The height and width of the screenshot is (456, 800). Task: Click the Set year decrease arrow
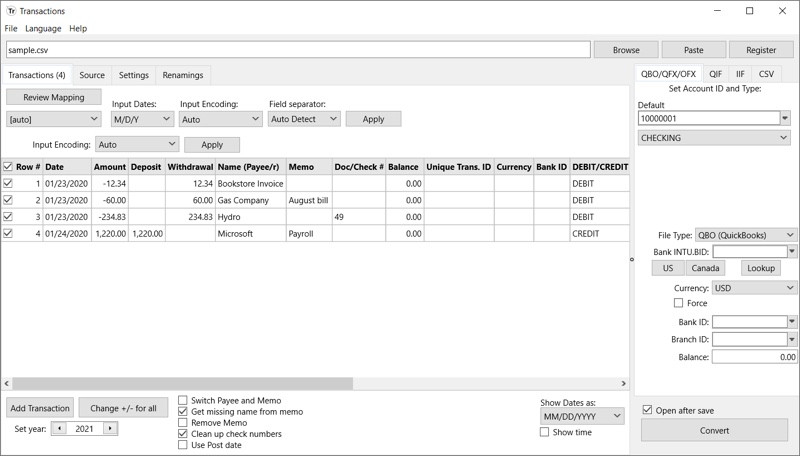(x=60, y=428)
